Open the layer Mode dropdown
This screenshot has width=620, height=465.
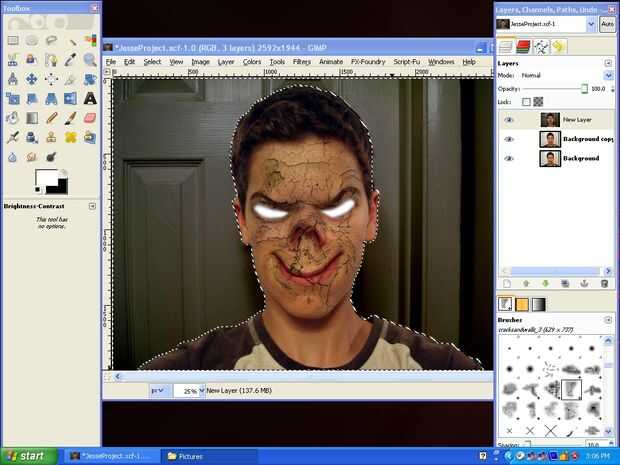608,75
